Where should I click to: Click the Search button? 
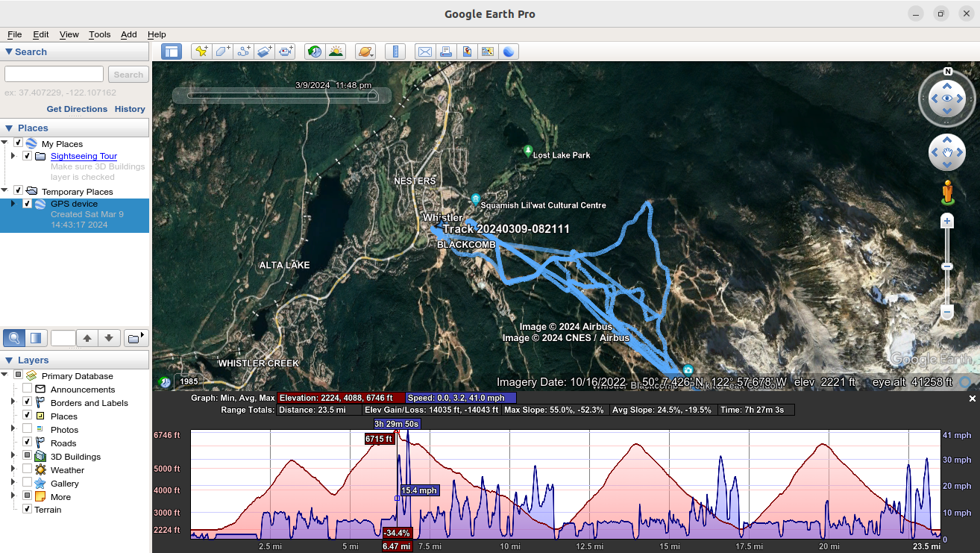pyautogui.click(x=128, y=75)
